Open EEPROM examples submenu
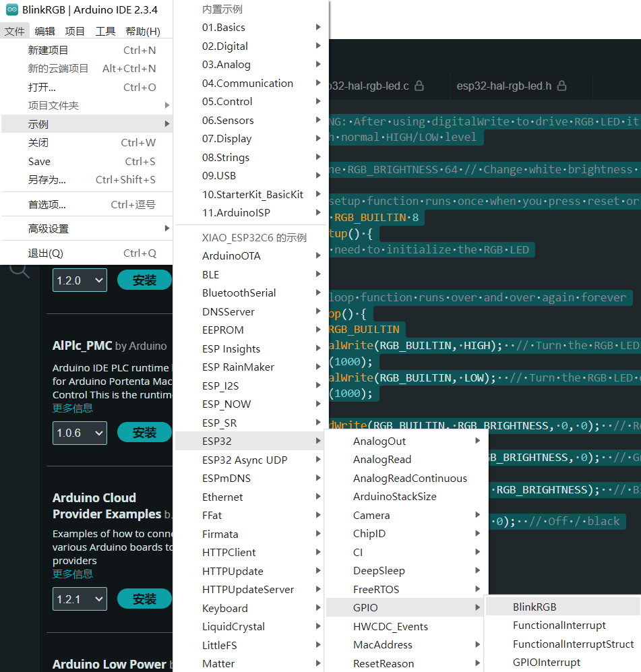This screenshot has width=641, height=672. pos(251,330)
